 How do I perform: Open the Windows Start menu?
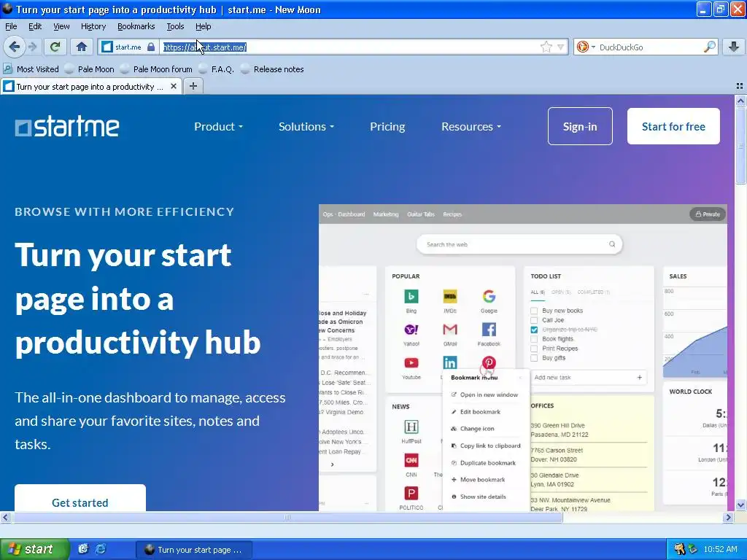click(x=35, y=549)
